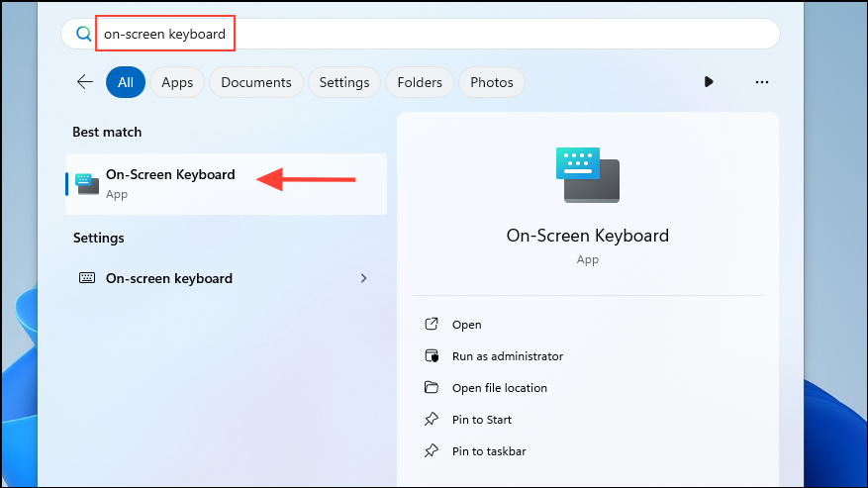Click keyboard icon beside On-screen keyboard setting

pos(87,278)
